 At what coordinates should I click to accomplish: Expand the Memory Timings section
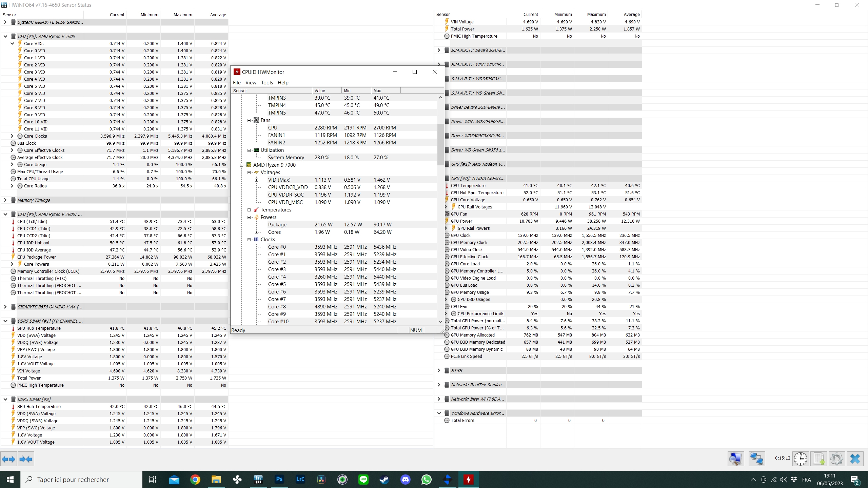pyautogui.click(x=5, y=200)
